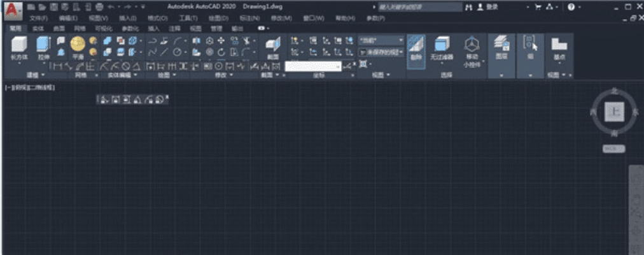Open the 文件(F) menu

[39, 18]
